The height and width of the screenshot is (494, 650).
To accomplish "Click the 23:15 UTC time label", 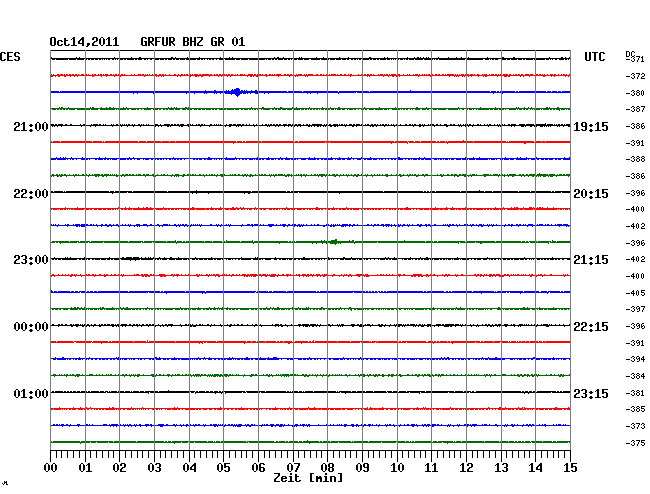I will point(591,393).
